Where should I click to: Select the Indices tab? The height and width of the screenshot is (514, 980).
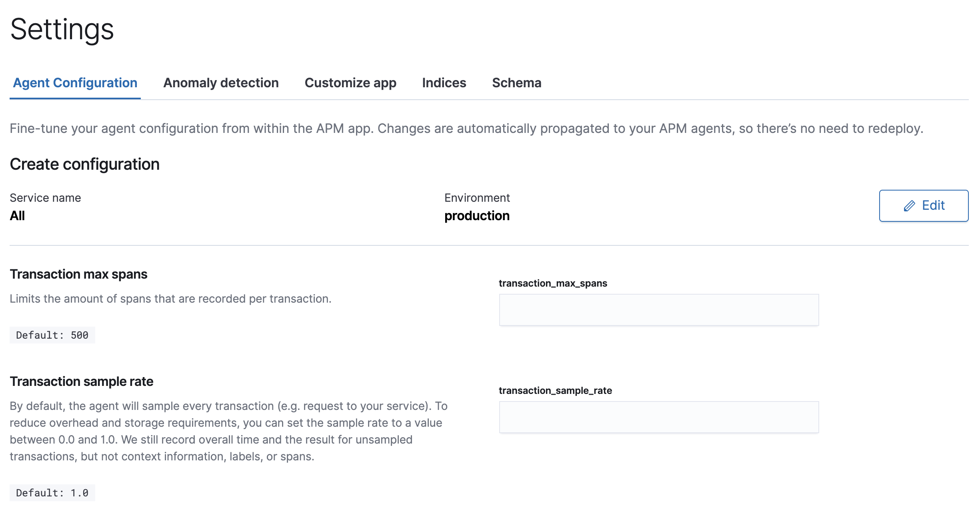(x=444, y=83)
